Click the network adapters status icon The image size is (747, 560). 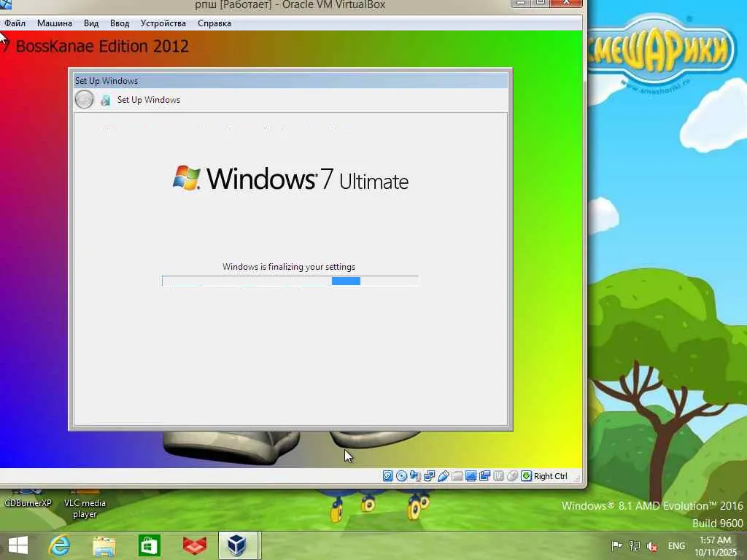coord(429,475)
